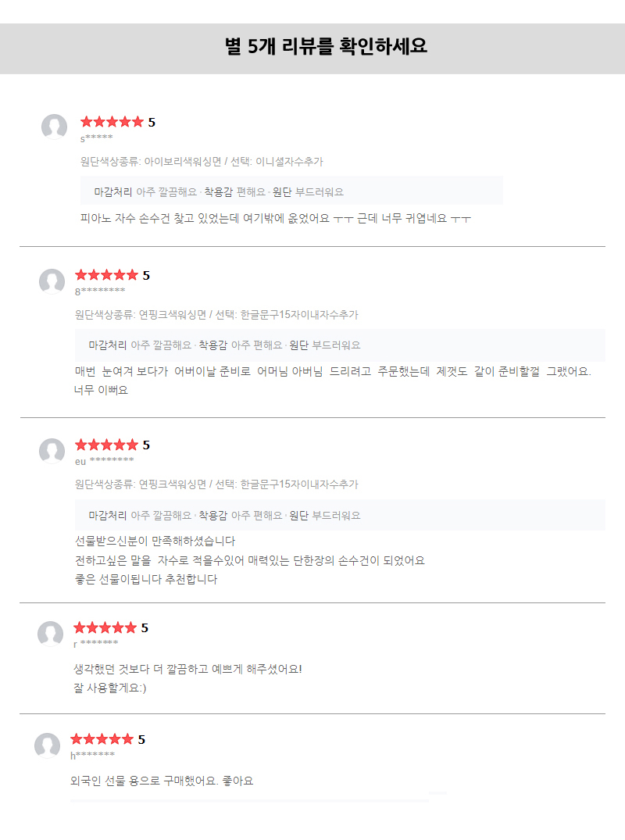Select username s***** in first review
The height and width of the screenshot is (840, 625).
(x=96, y=138)
